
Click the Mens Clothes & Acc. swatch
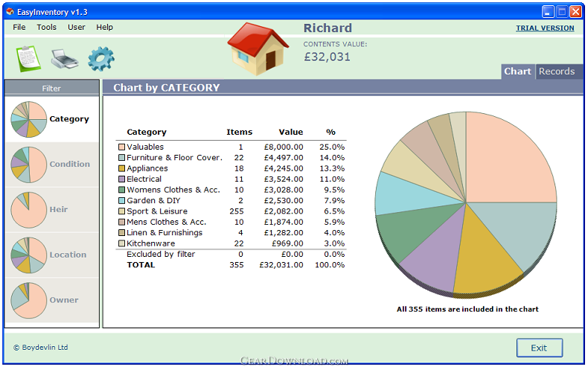[x=121, y=222]
